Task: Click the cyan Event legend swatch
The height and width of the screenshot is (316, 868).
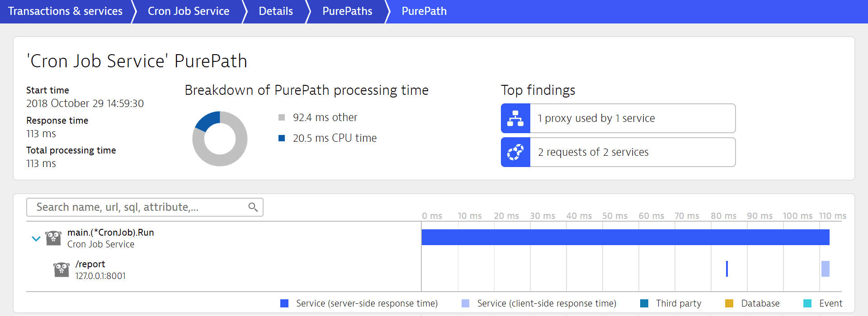Action: click(807, 303)
